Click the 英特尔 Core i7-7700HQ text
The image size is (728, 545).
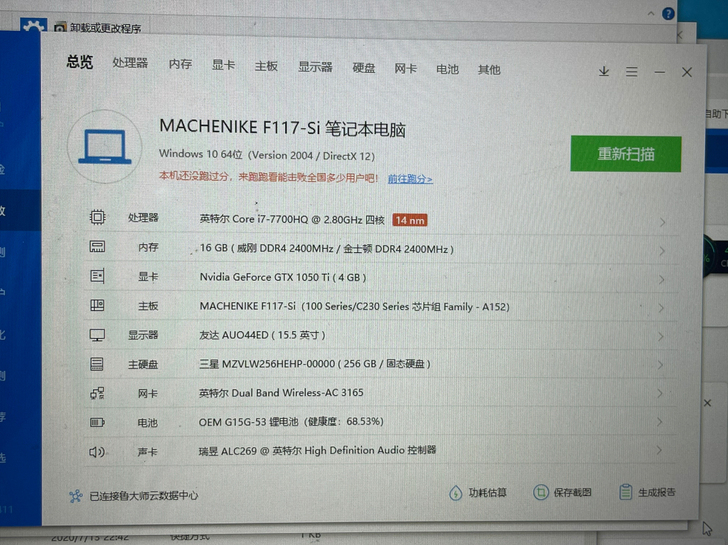292,219
